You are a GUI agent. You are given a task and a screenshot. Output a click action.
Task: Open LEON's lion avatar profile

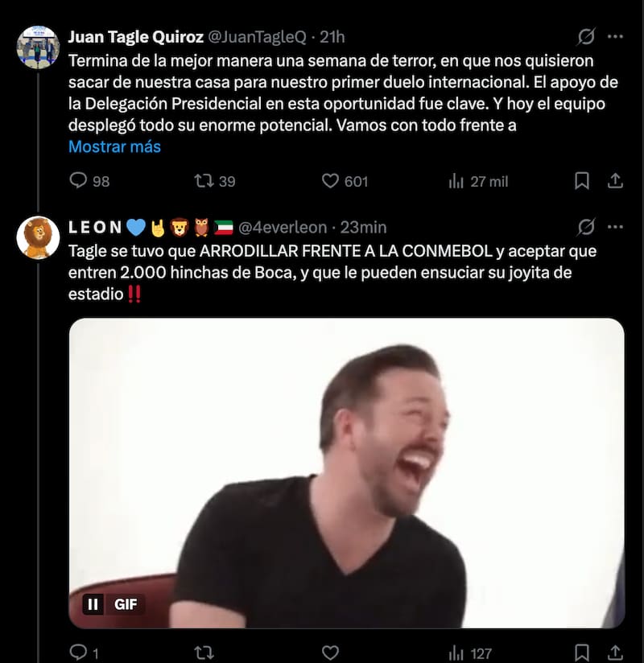38,237
